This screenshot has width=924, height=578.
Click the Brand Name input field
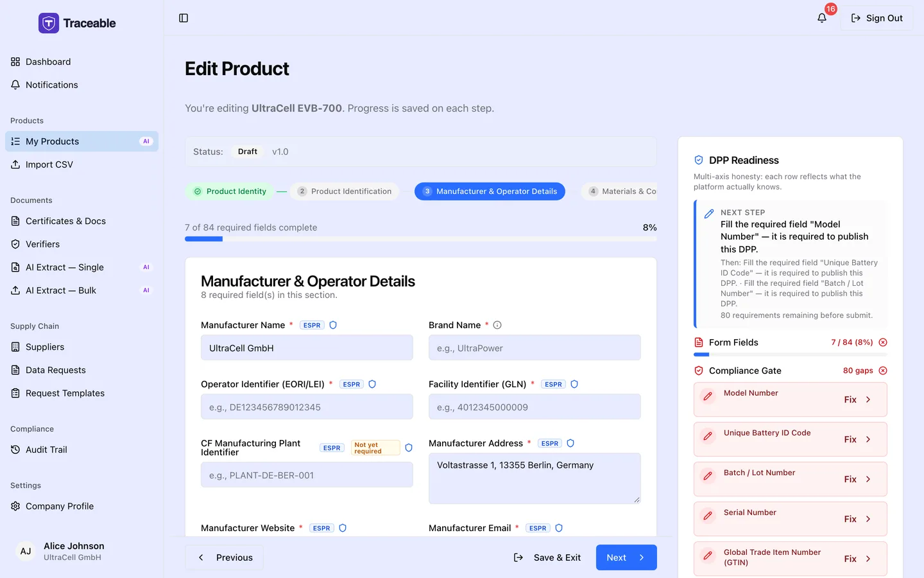[535, 347]
